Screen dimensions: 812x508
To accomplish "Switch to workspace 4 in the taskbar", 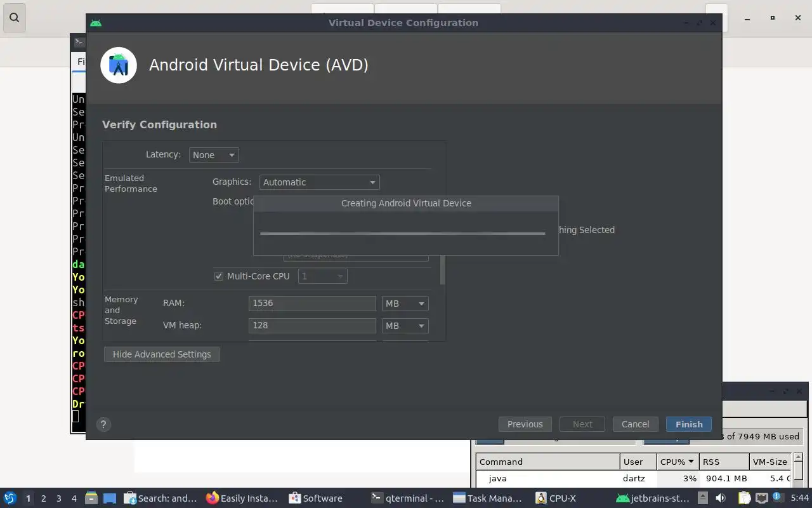I will click(74, 498).
